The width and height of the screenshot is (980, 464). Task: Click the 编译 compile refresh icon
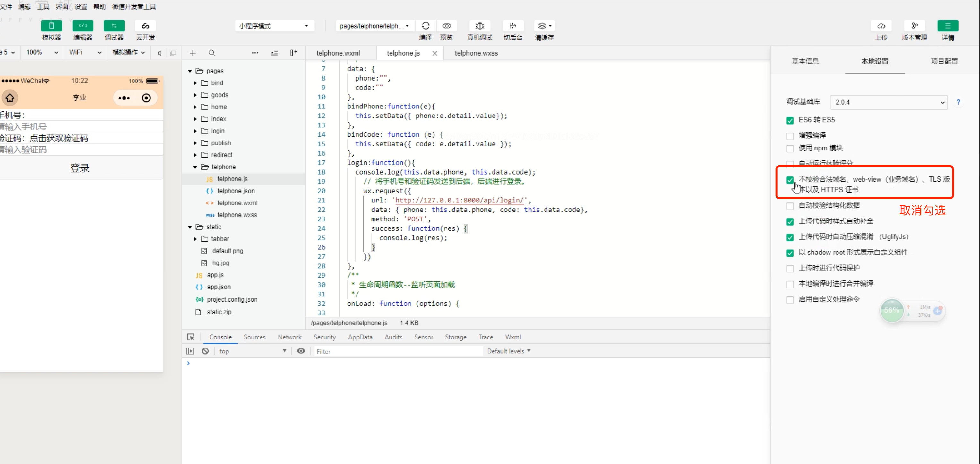coord(425,26)
